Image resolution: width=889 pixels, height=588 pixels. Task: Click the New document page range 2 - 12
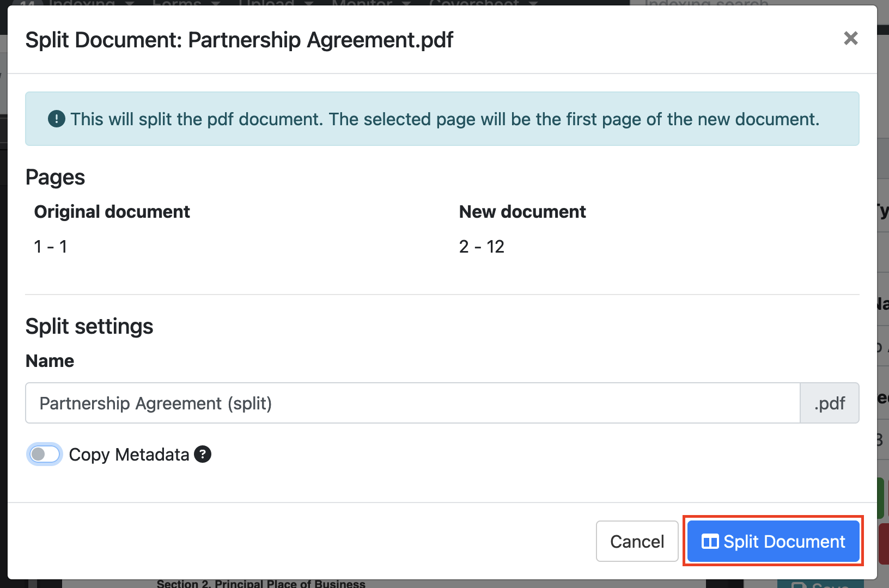[x=482, y=247]
